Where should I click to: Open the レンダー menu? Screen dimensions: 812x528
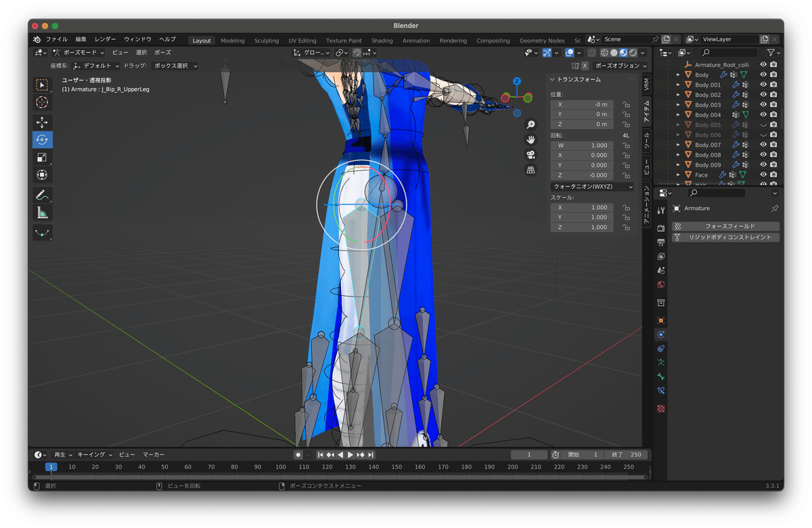point(105,39)
